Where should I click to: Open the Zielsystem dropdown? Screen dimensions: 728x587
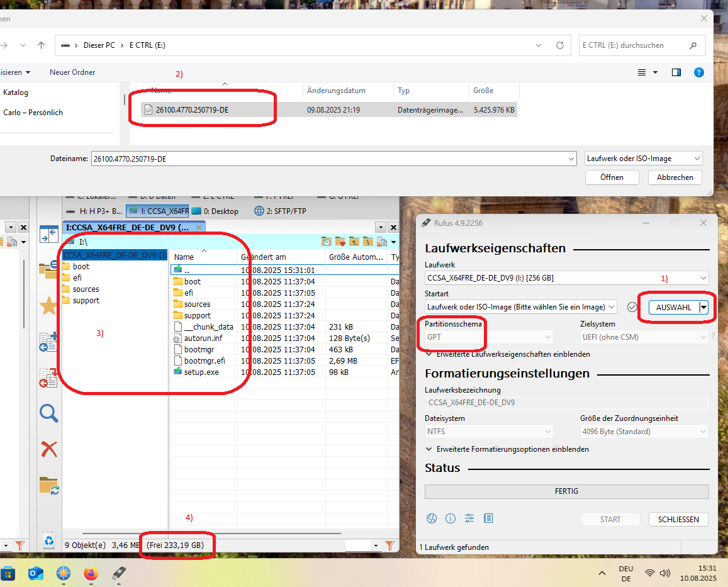(x=644, y=337)
